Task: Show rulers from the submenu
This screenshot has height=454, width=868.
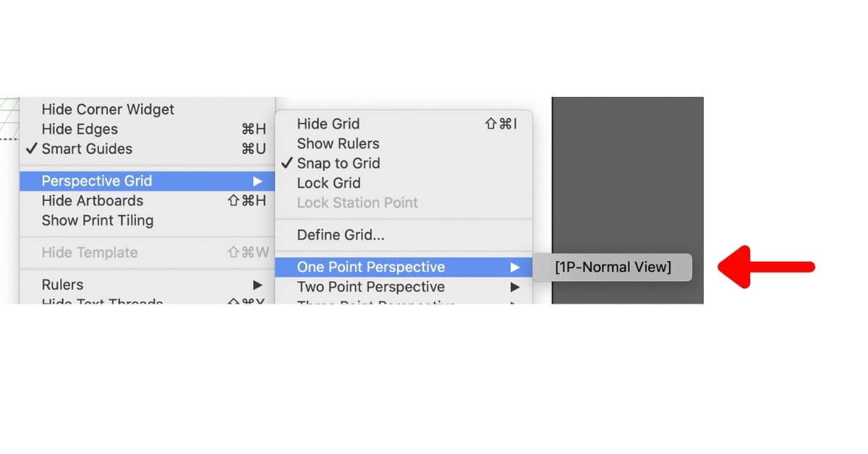Action: 338,143
